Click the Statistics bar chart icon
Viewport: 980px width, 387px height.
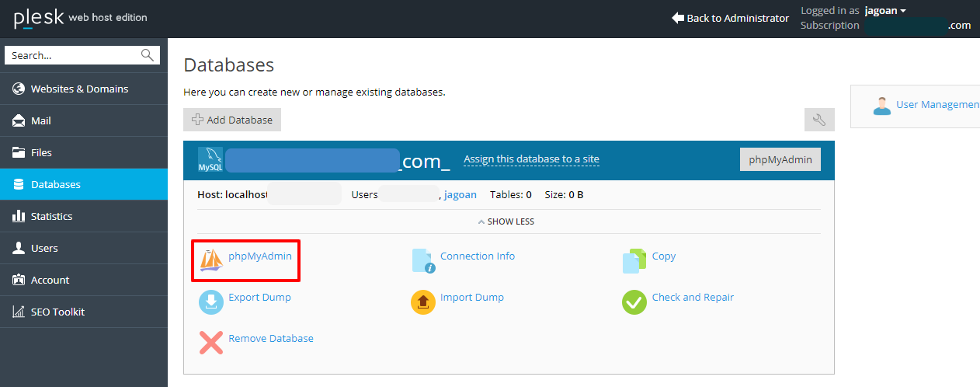pyautogui.click(x=19, y=216)
